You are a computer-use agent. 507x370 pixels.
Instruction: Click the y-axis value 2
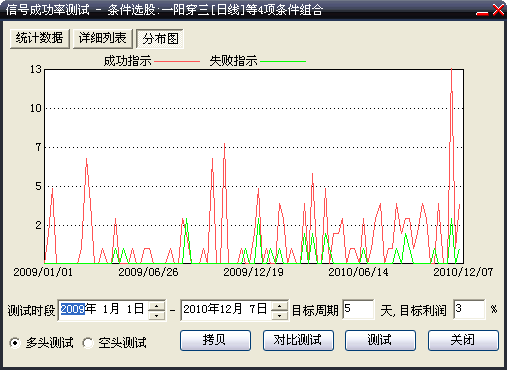coord(39,225)
